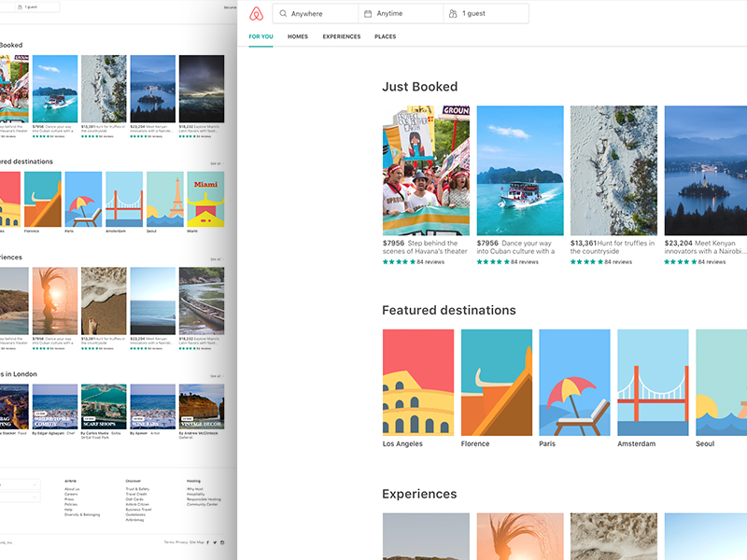This screenshot has width=747, height=560.
Task: Click the guest icon in the left page header
Action: 20,7
